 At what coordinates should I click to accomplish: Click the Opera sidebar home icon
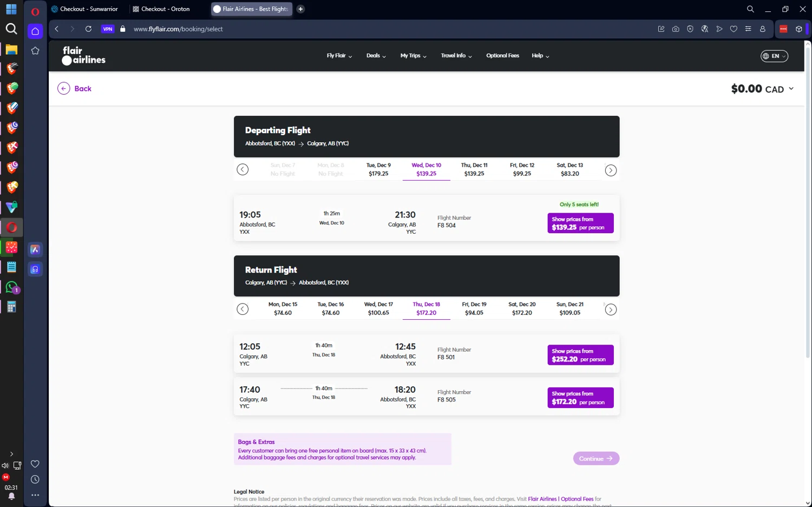[35, 31]
